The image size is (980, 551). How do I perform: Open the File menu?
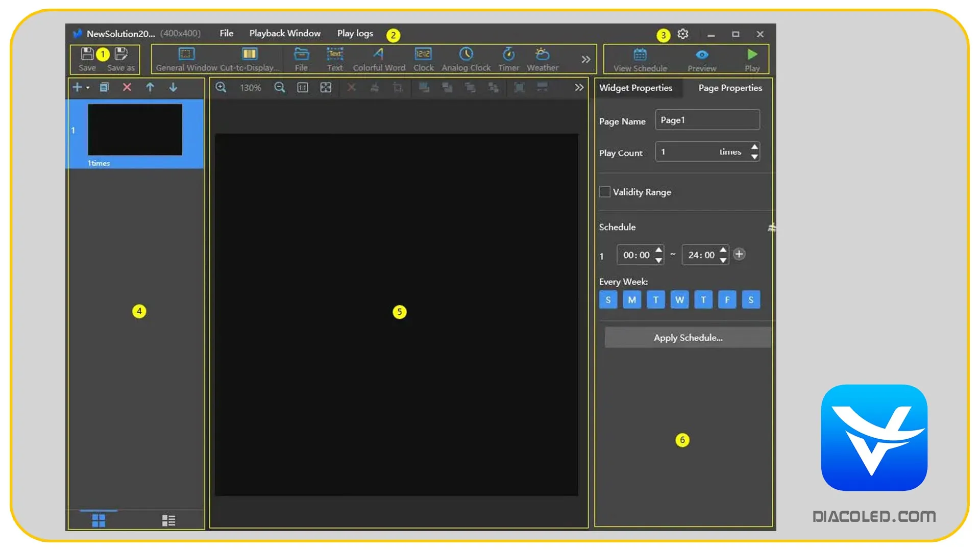click(x=227, y=33)
